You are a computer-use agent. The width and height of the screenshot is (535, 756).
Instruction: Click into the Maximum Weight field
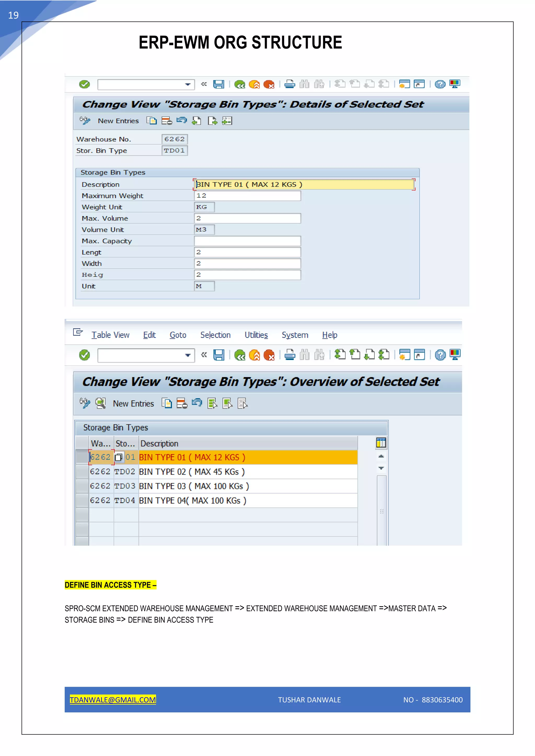pyautogui.click(x=247, y=196)
